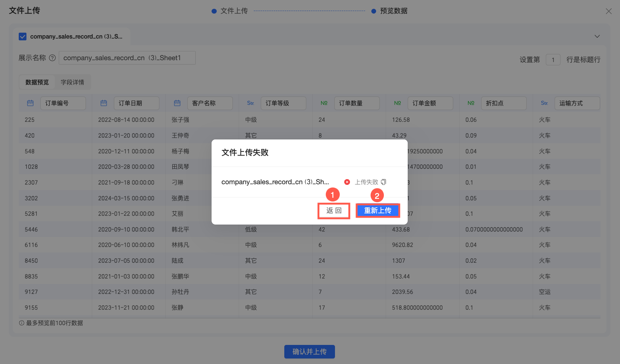
Task: Click customer name 张子强
Action: [x=180, y=120]
